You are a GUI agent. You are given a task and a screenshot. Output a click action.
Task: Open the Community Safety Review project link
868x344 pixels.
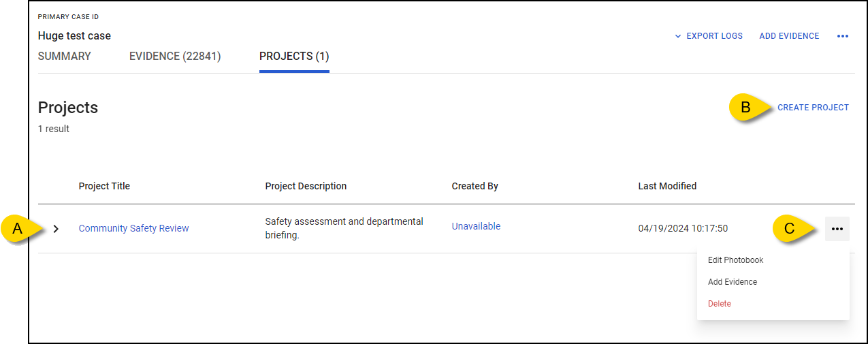[x=134, y=229]
